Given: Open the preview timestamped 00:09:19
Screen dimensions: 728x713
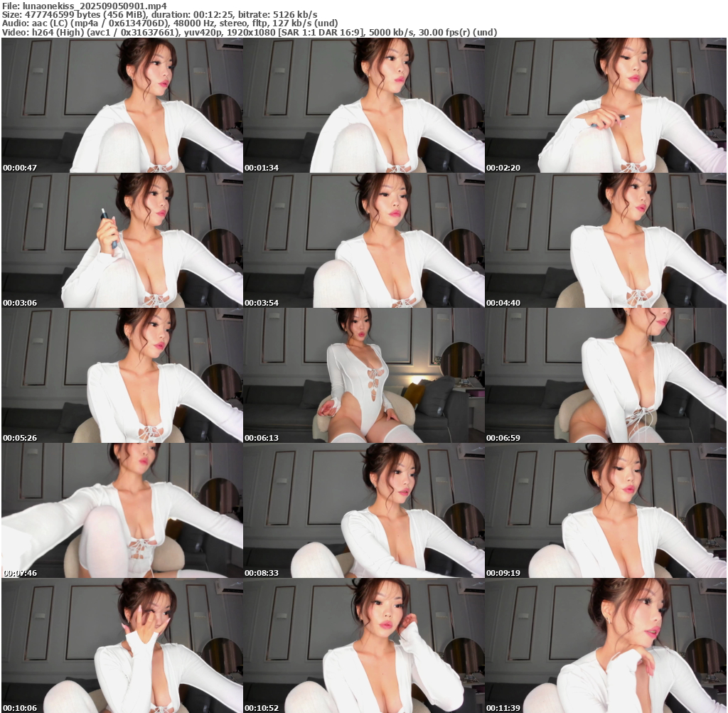Looking at the screenshot, I should [606, 510].
